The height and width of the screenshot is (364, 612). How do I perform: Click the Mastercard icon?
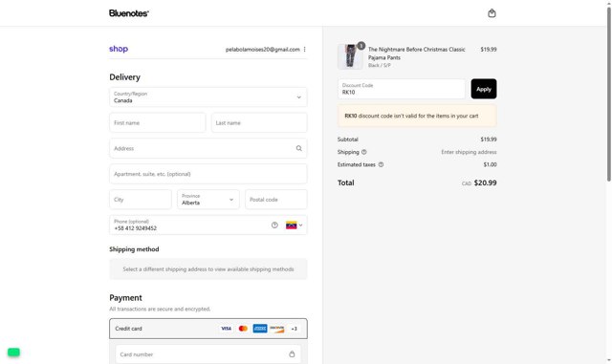point(243,329)
